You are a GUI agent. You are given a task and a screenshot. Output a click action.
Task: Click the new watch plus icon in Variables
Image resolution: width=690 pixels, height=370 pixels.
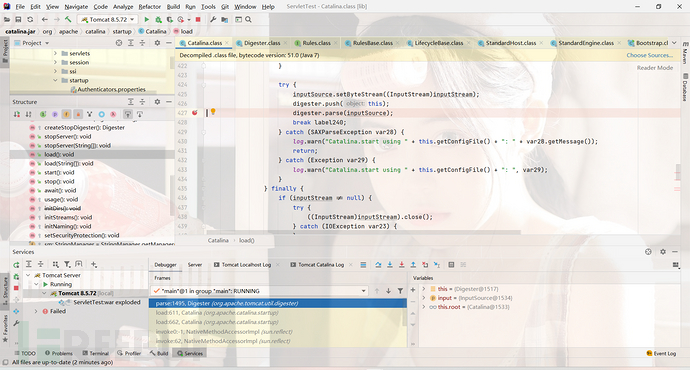[413, 290]
